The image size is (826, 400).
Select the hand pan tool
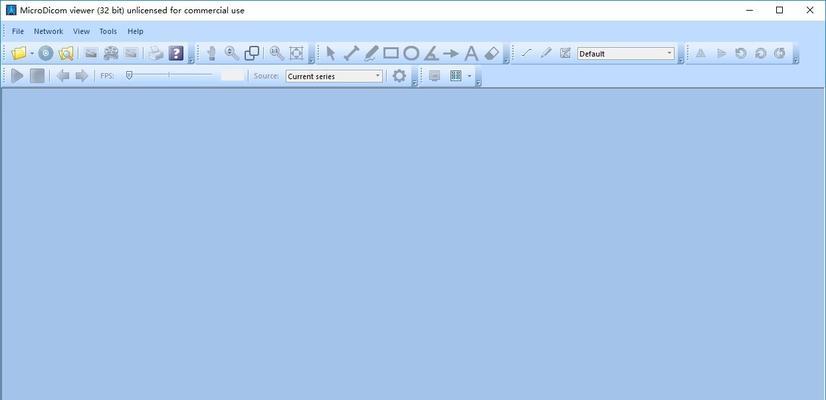[212, 53]
